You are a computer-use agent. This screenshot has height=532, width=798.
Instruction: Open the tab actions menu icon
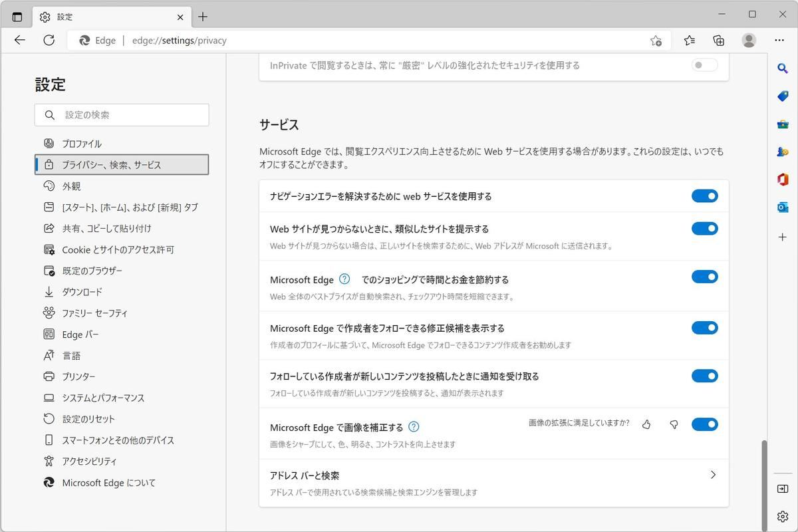coord(17,17)
